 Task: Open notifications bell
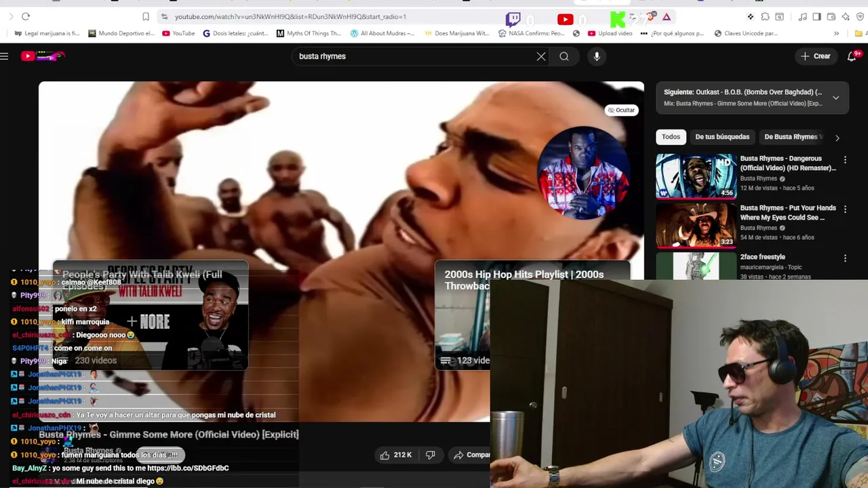pyautogui.click(x=852, y=56)
